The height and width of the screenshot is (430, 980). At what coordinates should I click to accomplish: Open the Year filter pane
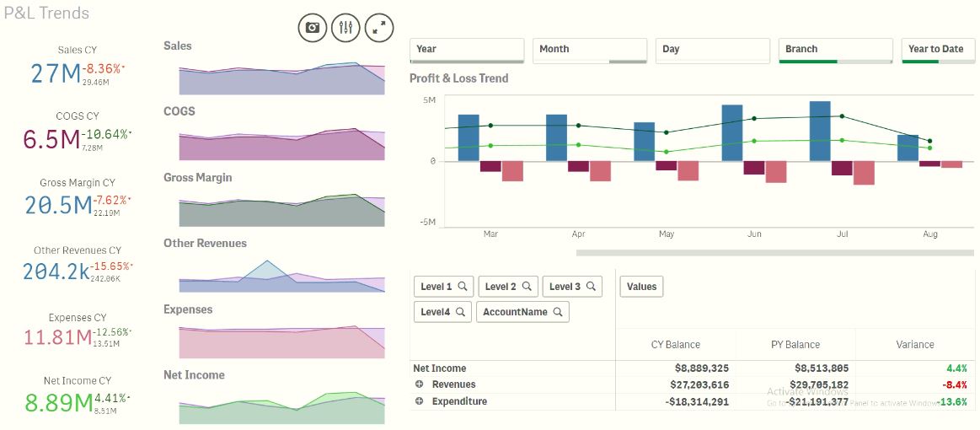[x=467, y=51]
